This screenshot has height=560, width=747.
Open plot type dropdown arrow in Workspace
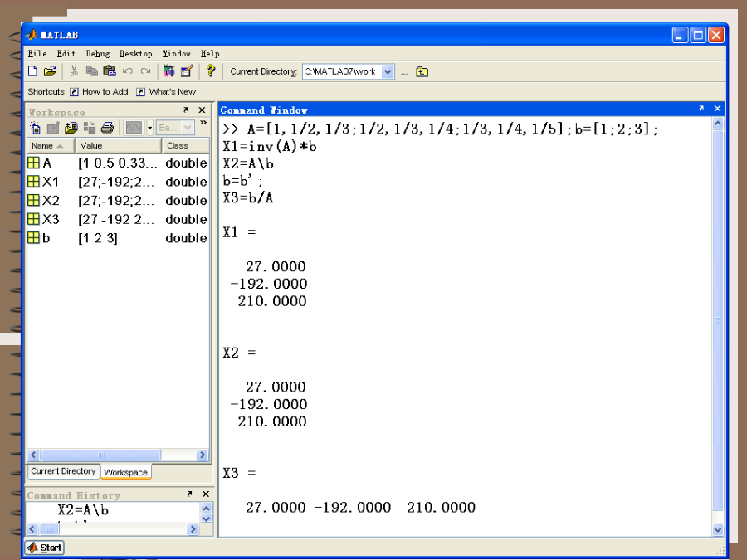click(x=149, y=128)
